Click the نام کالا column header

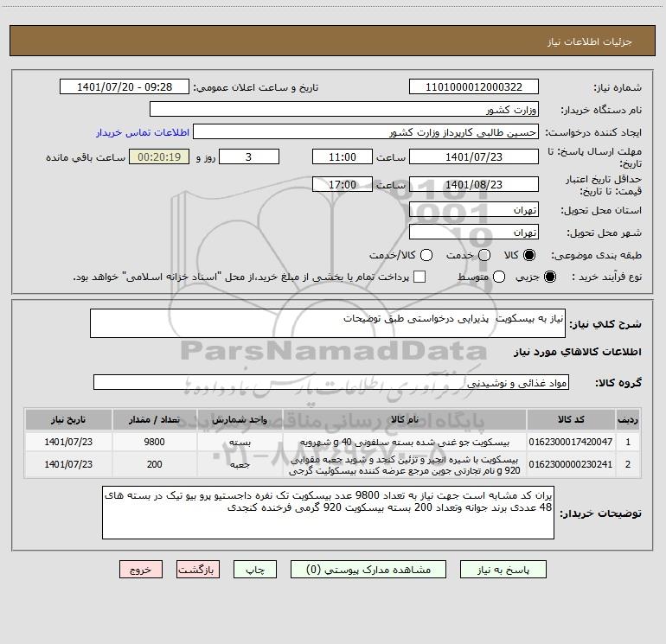pos(405,419)
